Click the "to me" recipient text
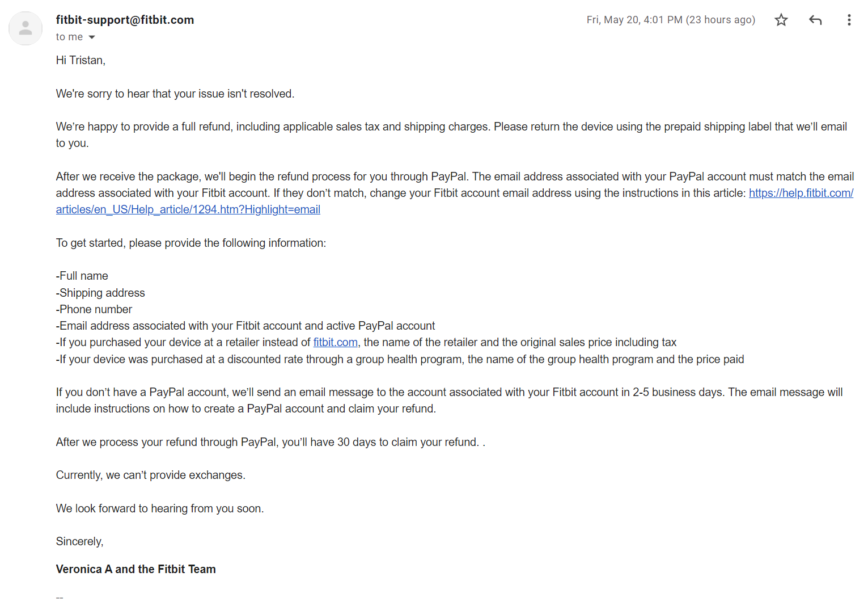Viewport: 868px width, 606px height. point(69,37)
